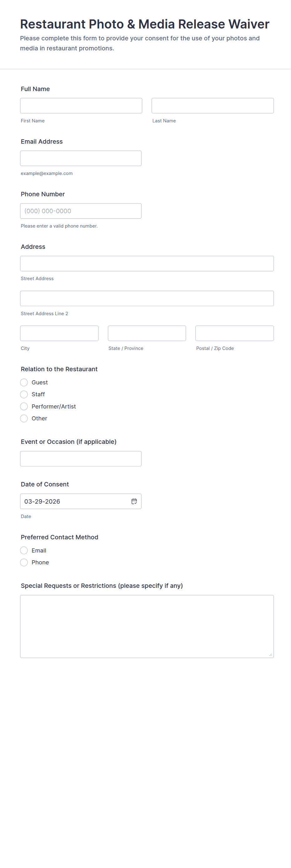Open the calendar date picker icon
This screenshot has width=291, height=868.
(134, 501)
